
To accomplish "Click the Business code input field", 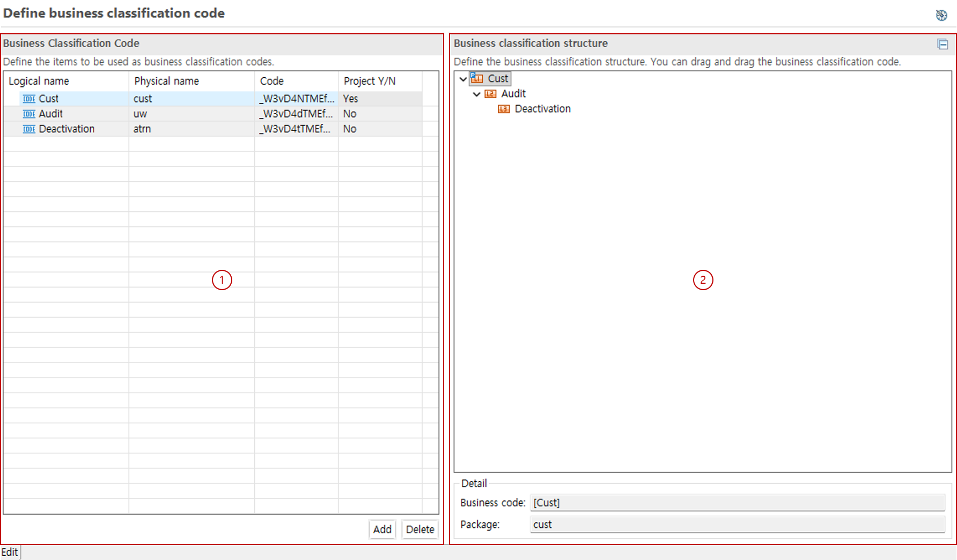I will coord(737,503).
